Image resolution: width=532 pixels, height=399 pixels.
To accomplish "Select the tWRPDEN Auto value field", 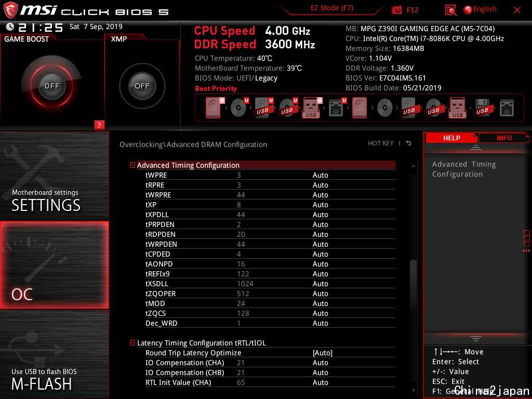I will (320, 244).
